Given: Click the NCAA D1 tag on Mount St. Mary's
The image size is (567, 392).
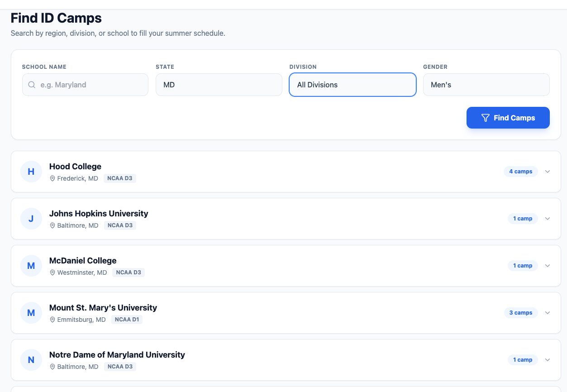Looking at the screenshot, I should [x=127, y=320].
